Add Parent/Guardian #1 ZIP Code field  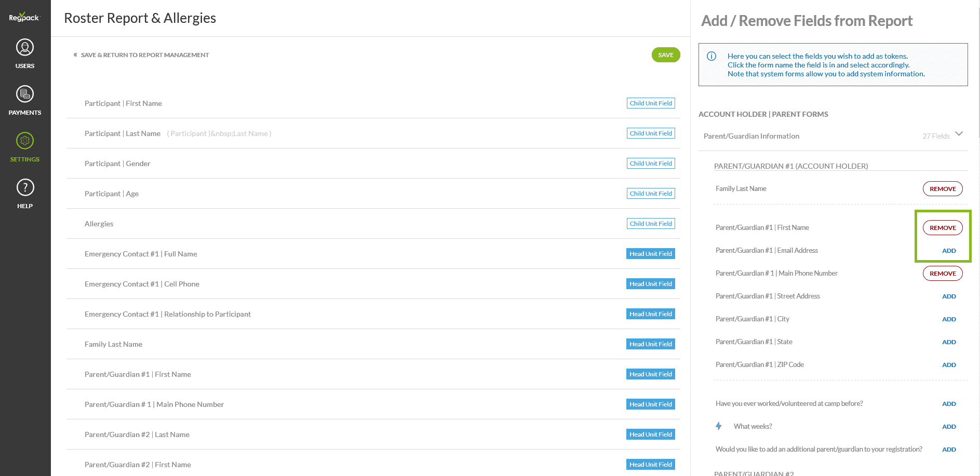[948, 365]
